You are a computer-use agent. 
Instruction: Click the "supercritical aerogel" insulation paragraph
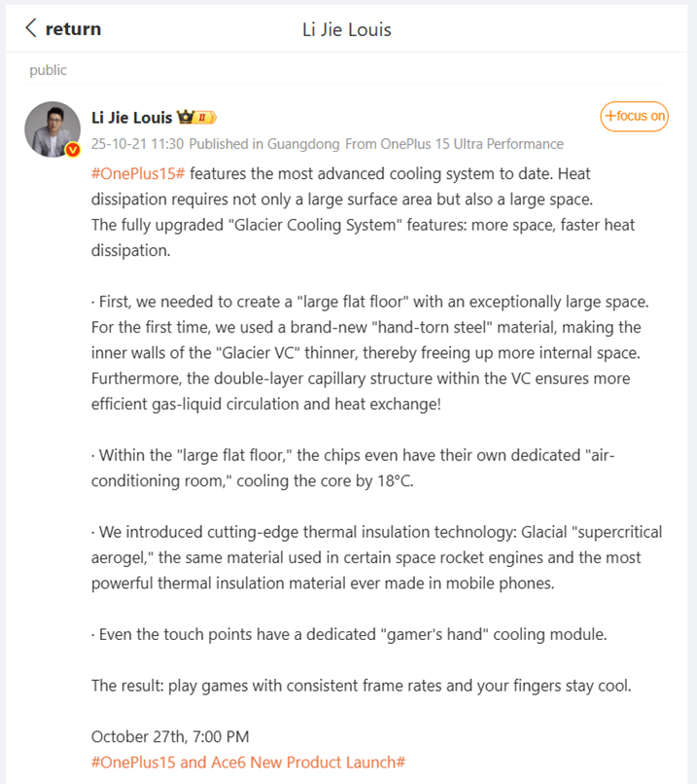375,557
